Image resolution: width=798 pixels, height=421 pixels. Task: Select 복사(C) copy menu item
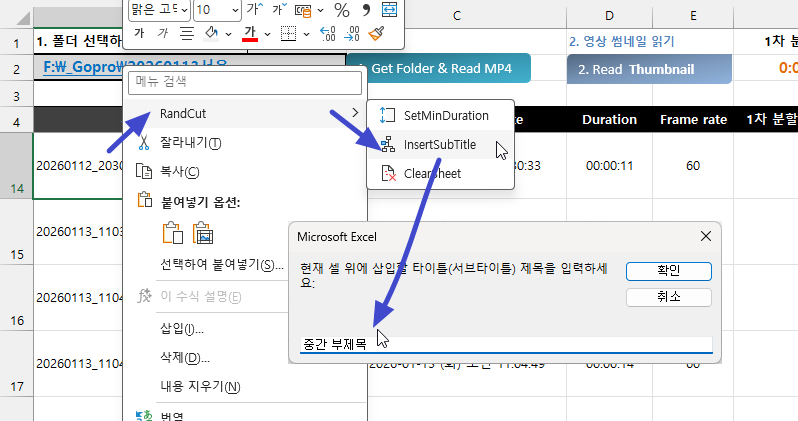click(245, 172)
